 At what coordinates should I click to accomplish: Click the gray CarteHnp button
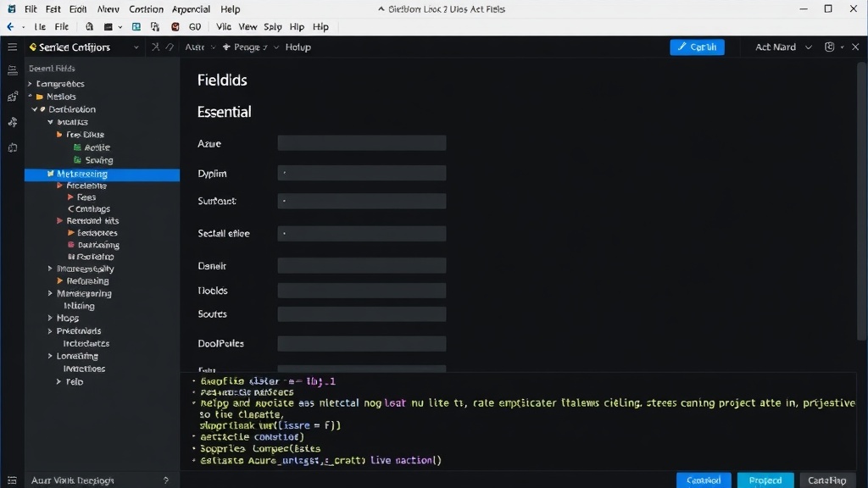pyautogui.click(x=827, y=480)
